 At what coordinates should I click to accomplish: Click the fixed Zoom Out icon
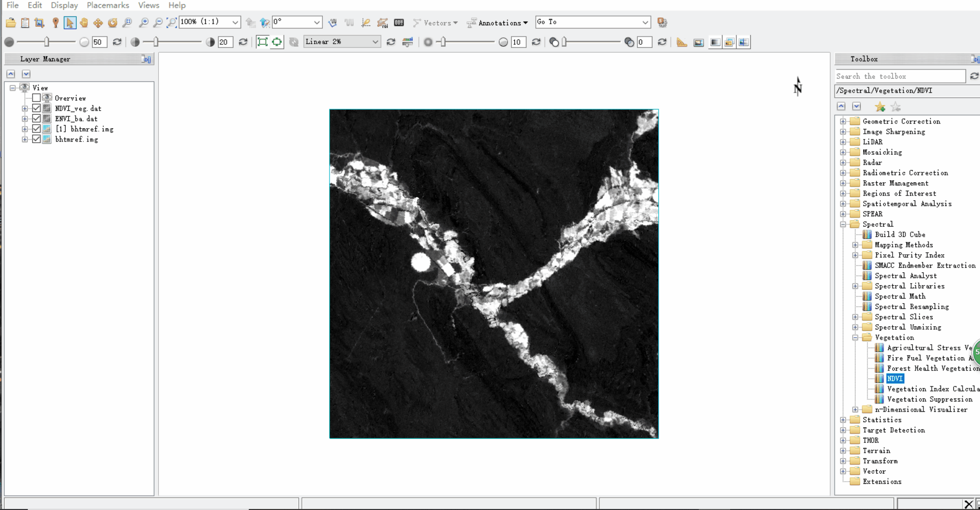158,22
